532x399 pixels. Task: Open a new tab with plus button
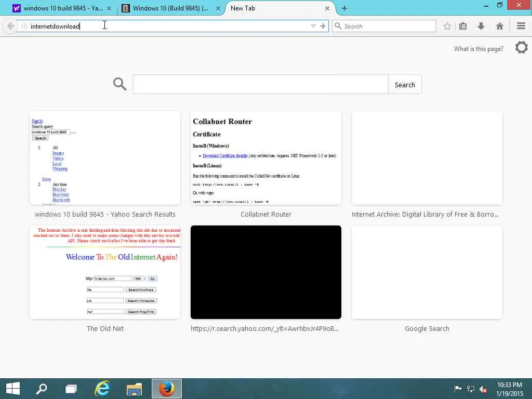(344, 8)
